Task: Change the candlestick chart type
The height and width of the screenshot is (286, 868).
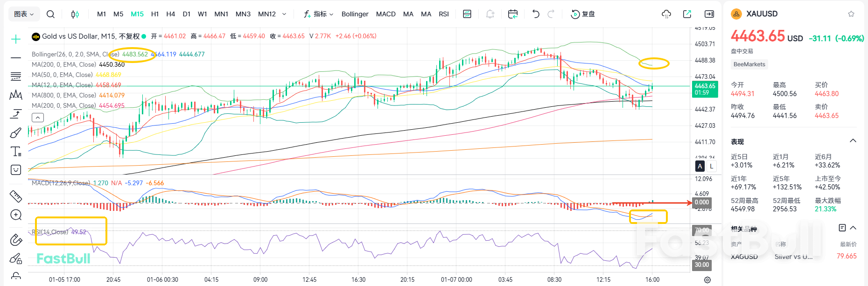Action: pos(75,14)
